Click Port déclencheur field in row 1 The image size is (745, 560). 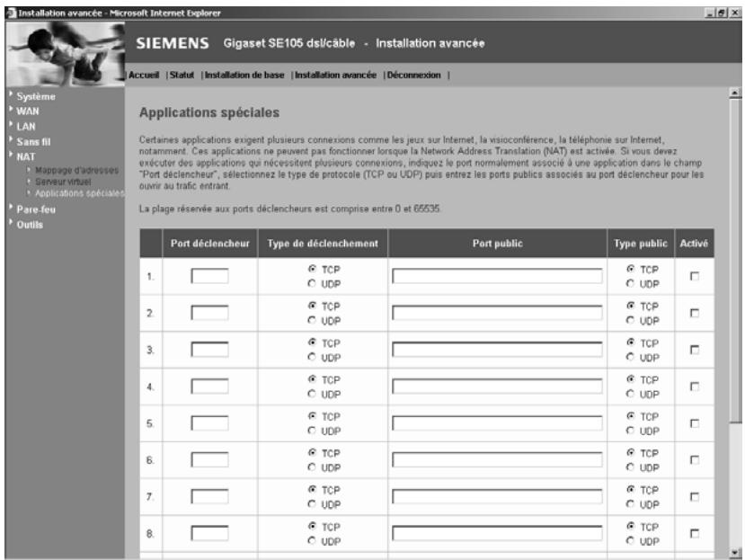[209, 276]
